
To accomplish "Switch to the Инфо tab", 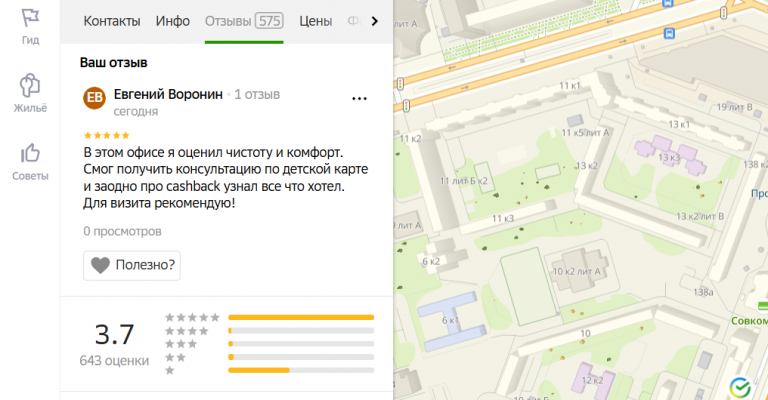I will [172, 21].
